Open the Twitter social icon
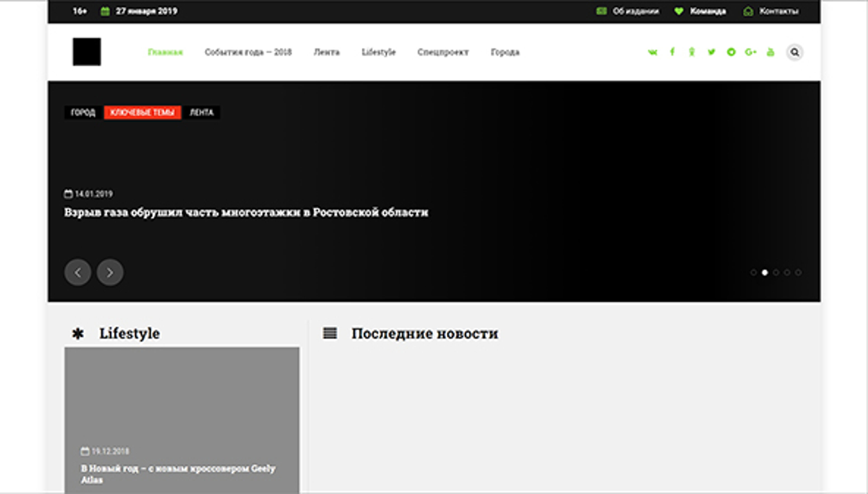Image resolution: width=868 pixels, height=494 pixels. point(712,52)
